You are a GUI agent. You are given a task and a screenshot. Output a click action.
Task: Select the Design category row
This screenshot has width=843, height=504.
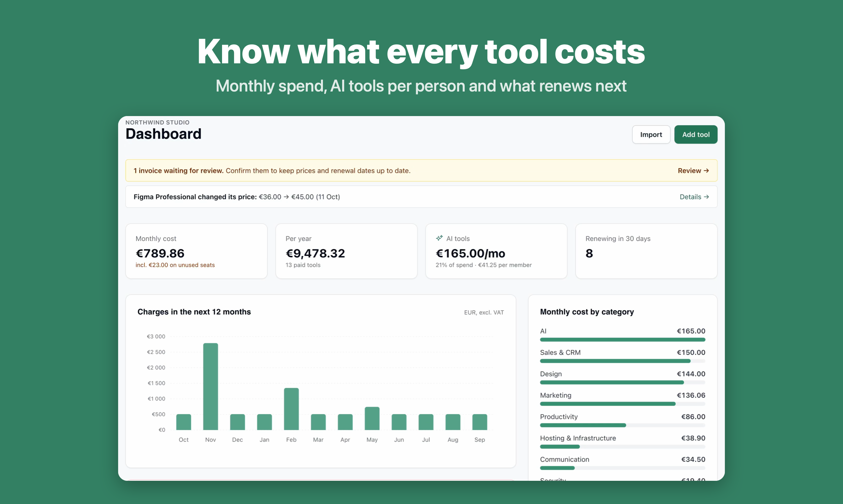622,378
